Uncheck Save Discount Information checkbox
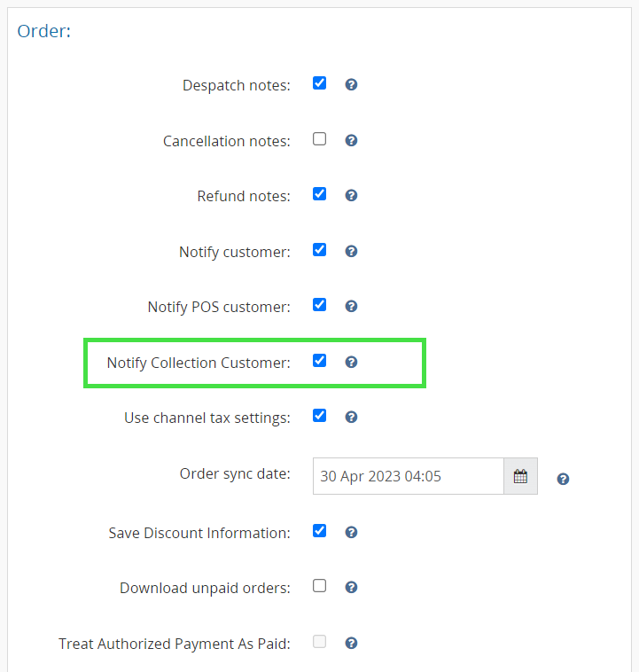 319,530
